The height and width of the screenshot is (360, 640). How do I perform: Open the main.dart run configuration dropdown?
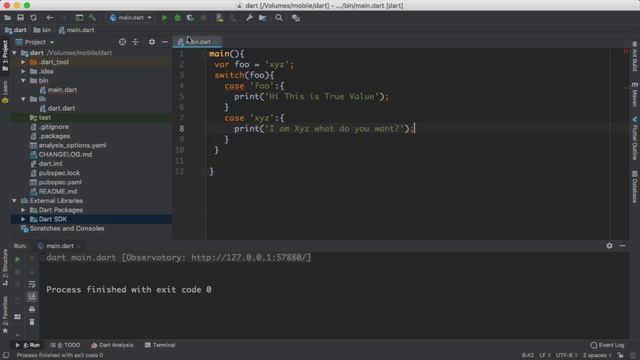pos(131,18)
